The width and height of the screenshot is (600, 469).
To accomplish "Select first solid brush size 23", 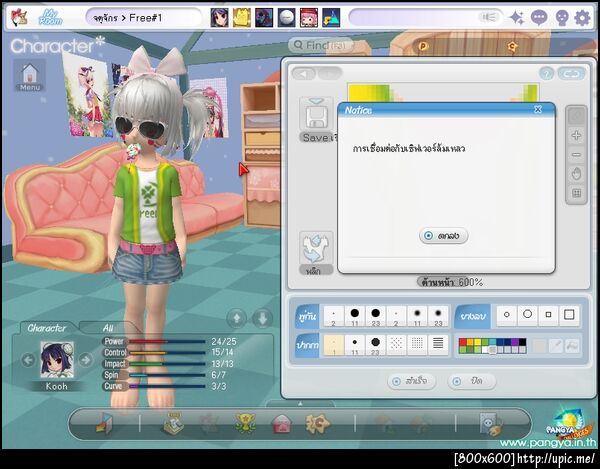I will click(375, 316).
